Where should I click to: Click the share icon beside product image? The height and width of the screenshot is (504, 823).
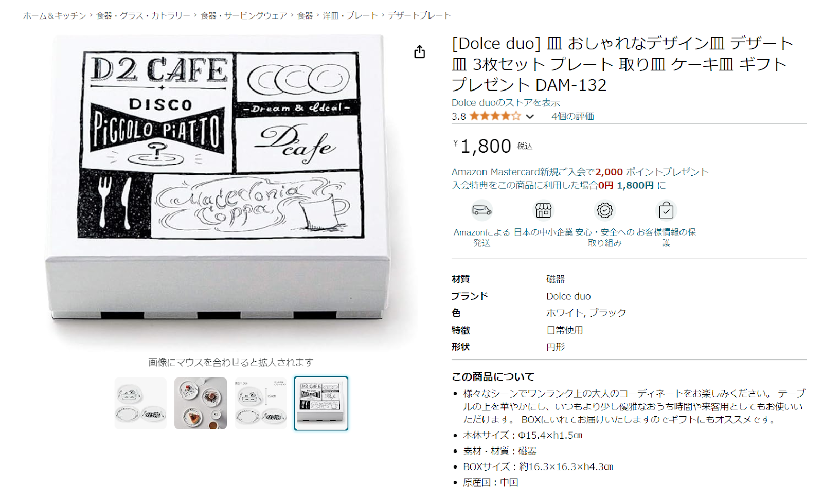coord(420,52)
